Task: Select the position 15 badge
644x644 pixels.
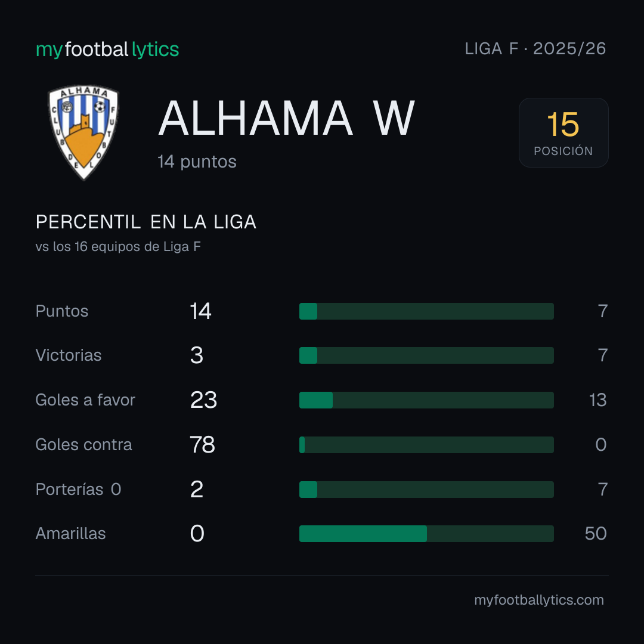Action: point(563,132)
